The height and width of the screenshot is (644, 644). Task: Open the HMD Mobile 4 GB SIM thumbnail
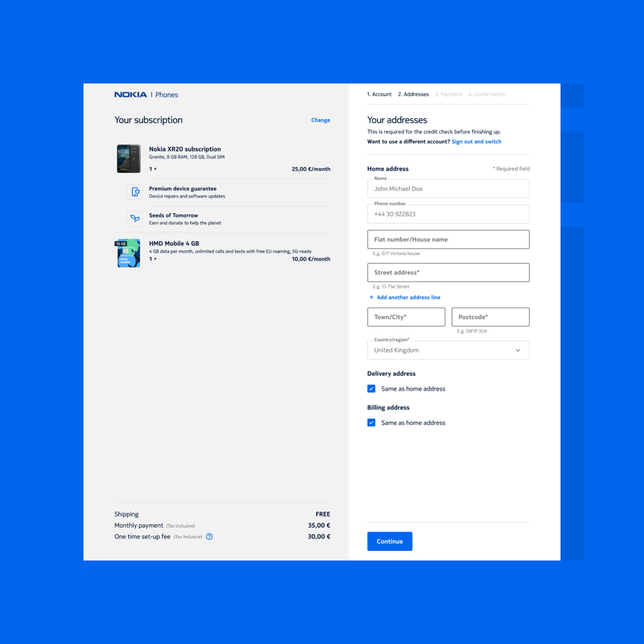point(128,253)
